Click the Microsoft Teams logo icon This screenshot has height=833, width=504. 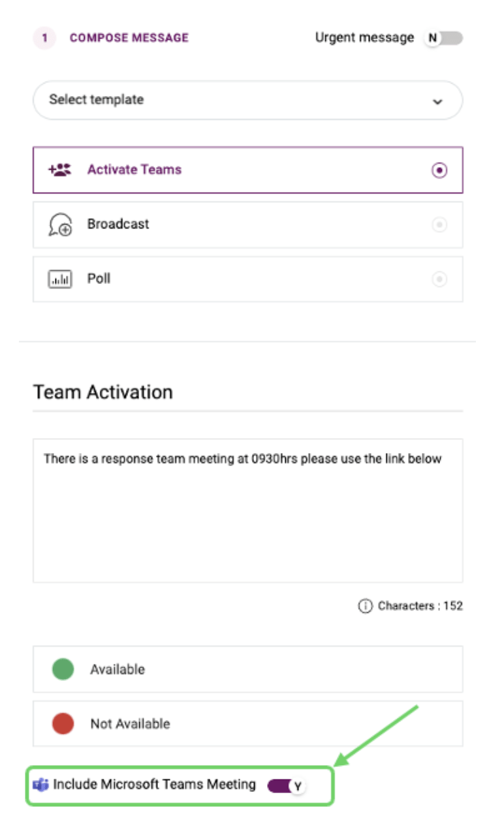point(40,785)
